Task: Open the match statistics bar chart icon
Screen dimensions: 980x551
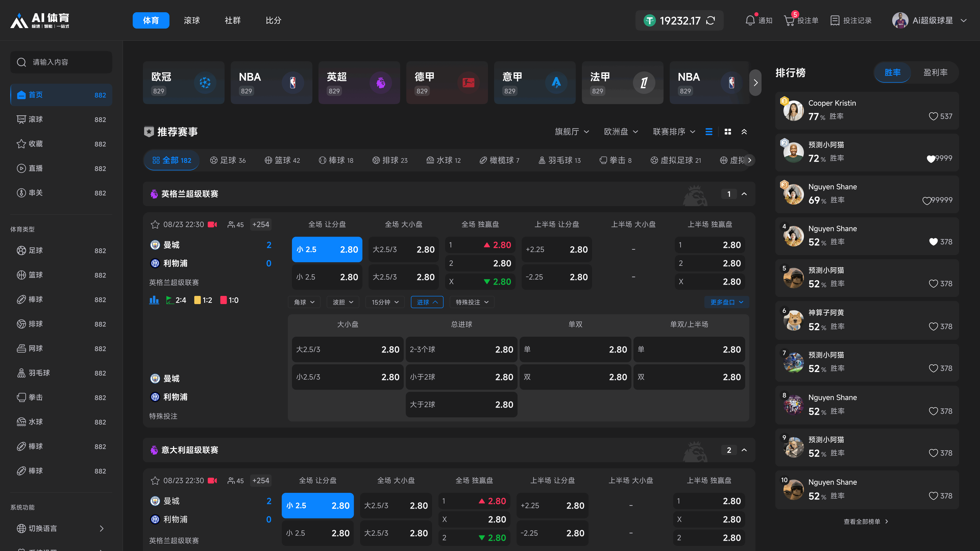Action: 154,300
